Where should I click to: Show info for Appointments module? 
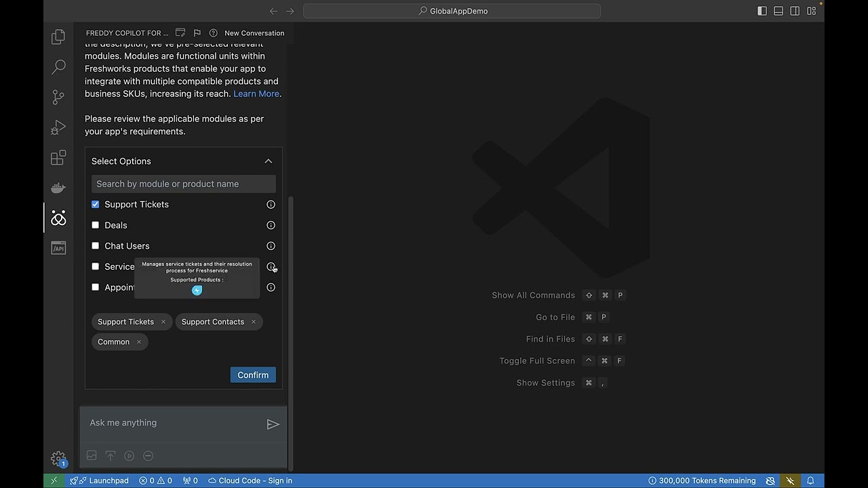coord(271,287)
